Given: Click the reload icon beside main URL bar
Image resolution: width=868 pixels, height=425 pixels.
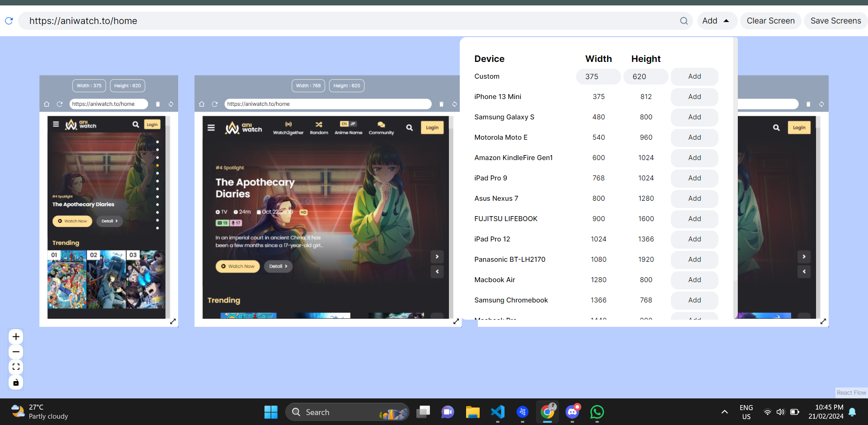Looking at the screenshot, I should [x=9, y=21].
